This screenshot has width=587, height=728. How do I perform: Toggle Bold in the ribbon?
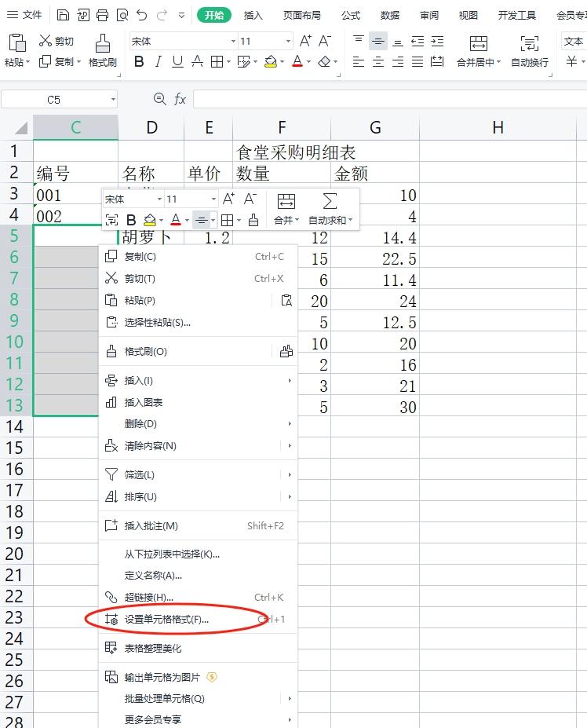click(x=139, y=61)
